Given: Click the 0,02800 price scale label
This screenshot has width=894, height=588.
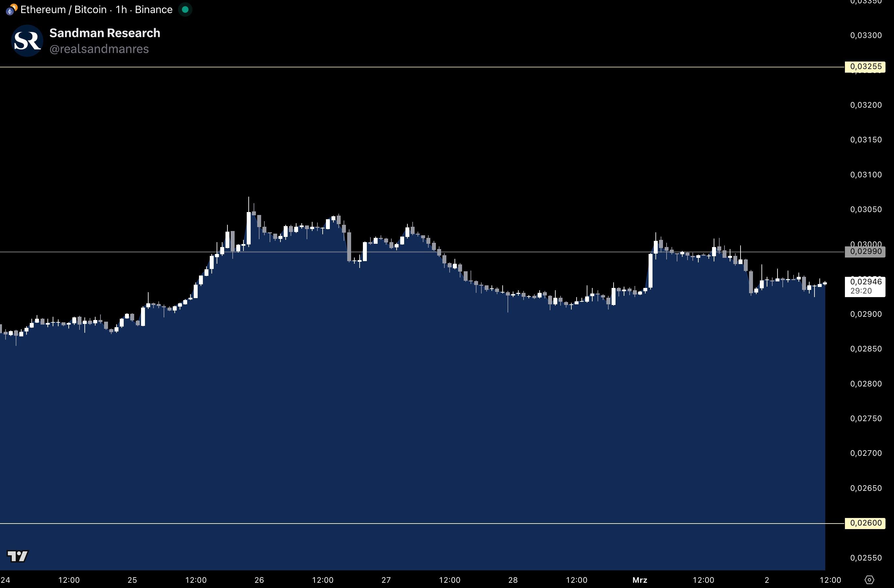Looking at the screenshot, I should 866,383.
